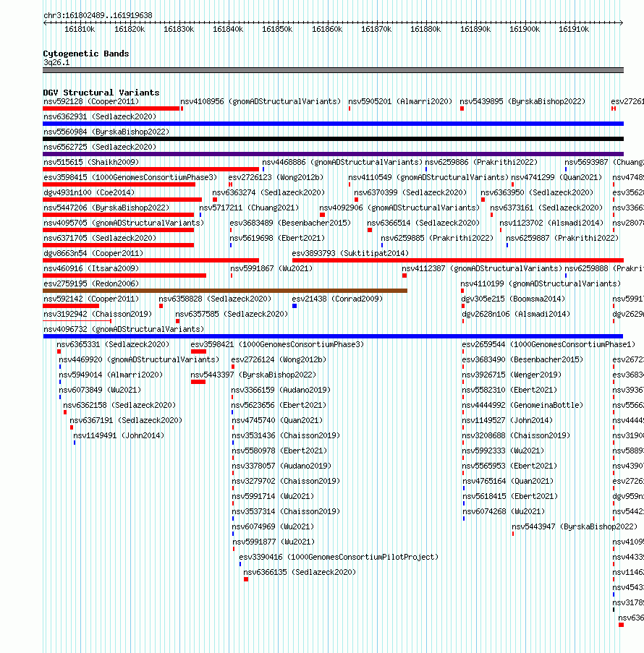The width and height of the screenshot is (644, 653).
Task: Click the chr3:161802489..161919638 coordinate text
Action: pyautogui.click(x=98, y=15)
